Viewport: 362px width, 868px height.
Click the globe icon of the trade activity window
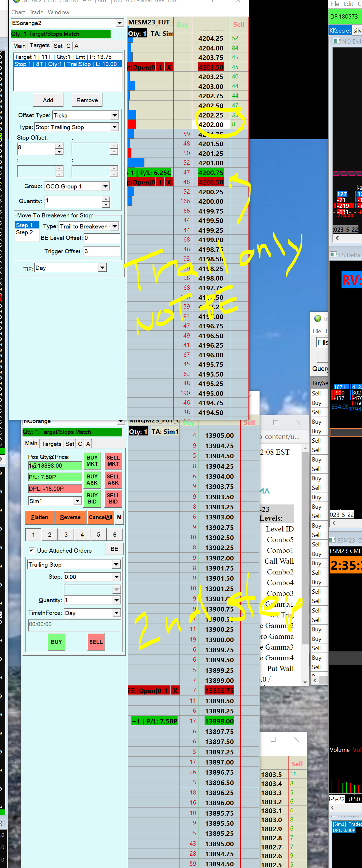coord(317,318)
